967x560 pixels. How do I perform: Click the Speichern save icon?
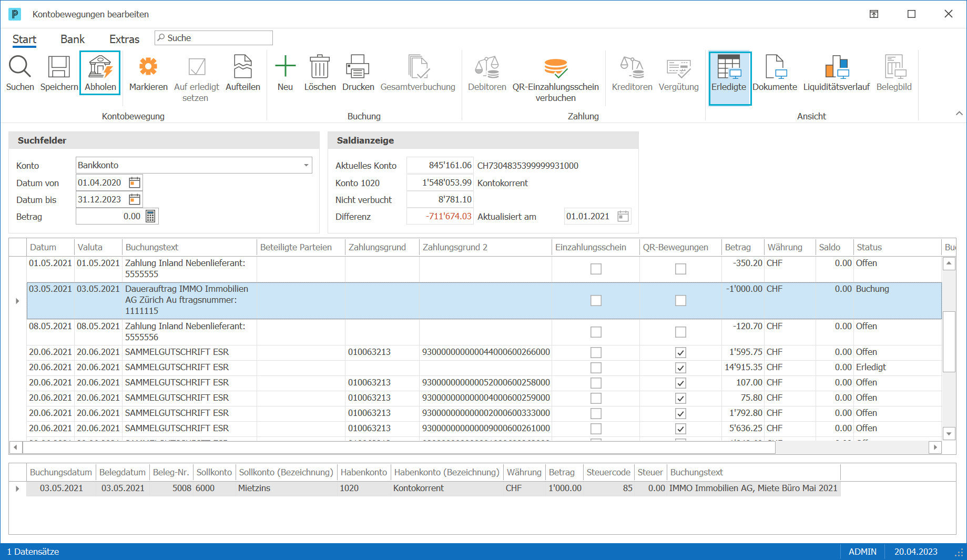59,67
